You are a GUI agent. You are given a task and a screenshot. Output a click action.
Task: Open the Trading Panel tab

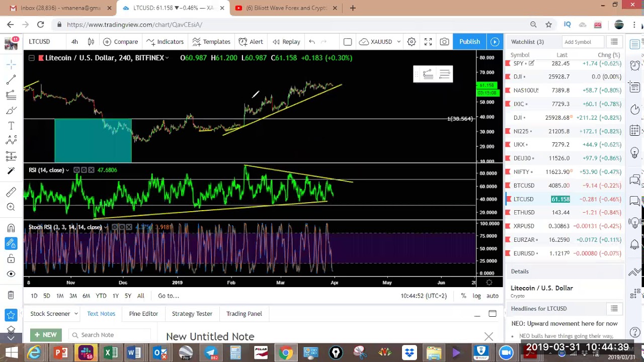(x=244, y=314)
